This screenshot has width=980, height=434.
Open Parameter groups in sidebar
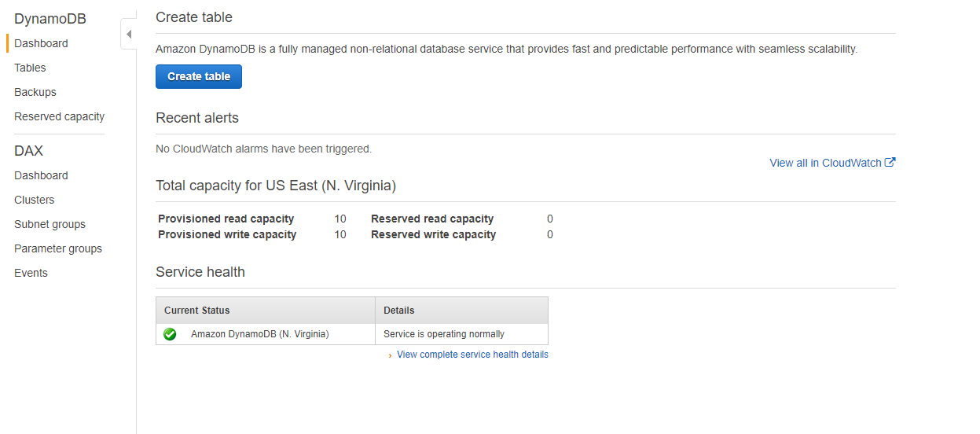[x=58, y=248]
